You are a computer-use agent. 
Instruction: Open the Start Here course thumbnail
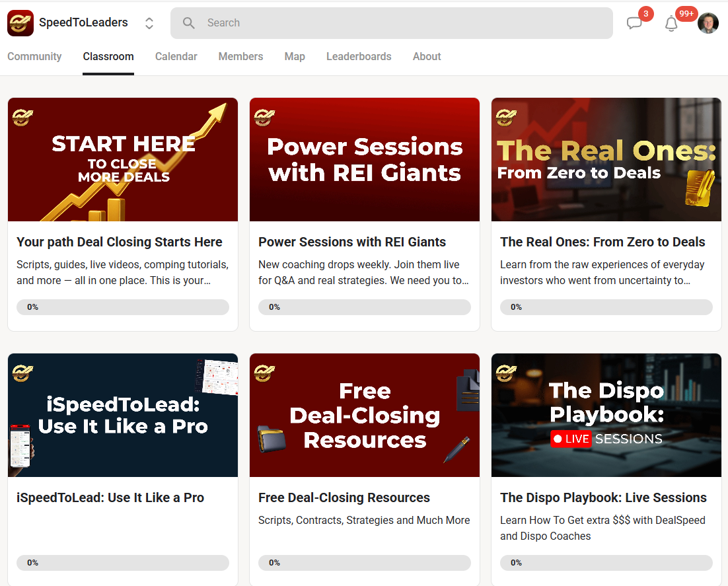[123, 159]
